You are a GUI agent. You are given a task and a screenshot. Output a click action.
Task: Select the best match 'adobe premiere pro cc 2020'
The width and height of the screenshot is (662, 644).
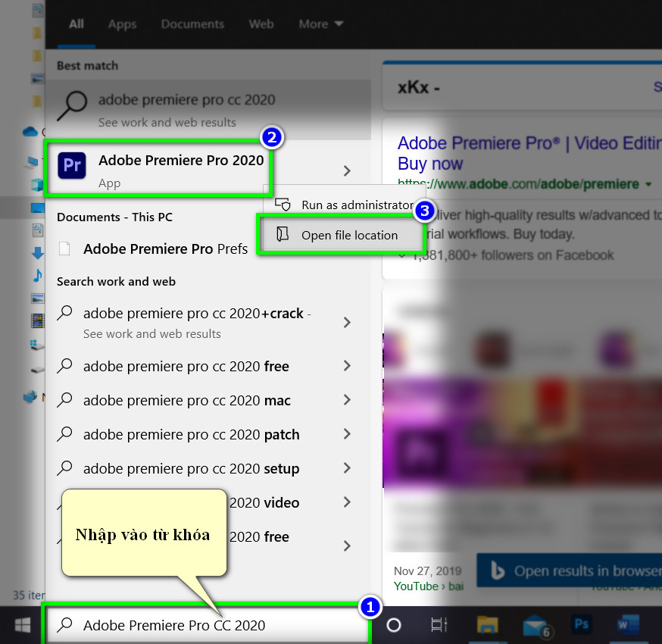pyautogui.click(x=208, y=110)
